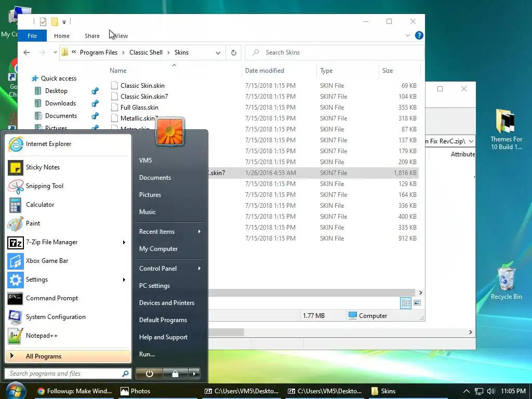Image resolution: width=532 pixels, height=399 pixels.
Task: Expand the 7-Zip File Manager submenu arrow
Action: [x=124, y=242]
